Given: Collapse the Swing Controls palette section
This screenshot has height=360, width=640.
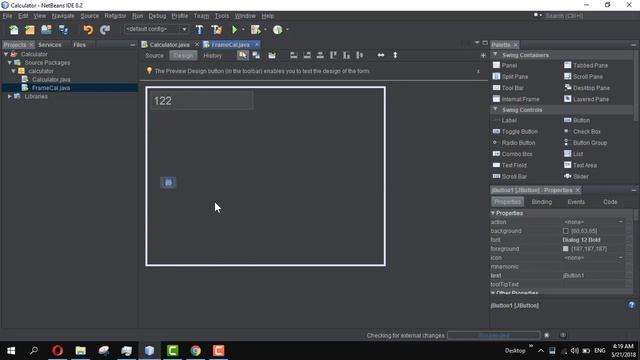Looking at the screenshot, I should [x=496, y=109].
